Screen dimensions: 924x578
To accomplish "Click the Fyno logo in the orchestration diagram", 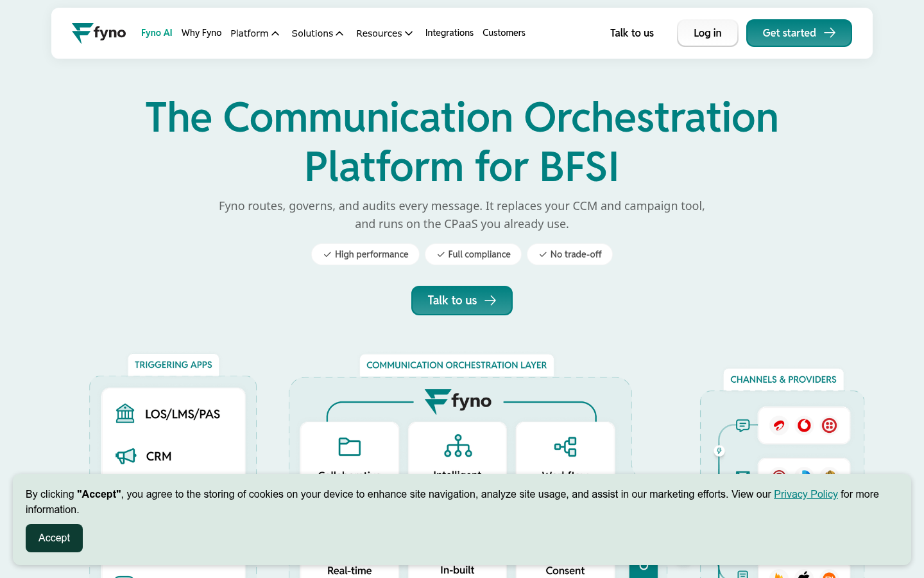I will pyautogui.click(x=458, y=401).
